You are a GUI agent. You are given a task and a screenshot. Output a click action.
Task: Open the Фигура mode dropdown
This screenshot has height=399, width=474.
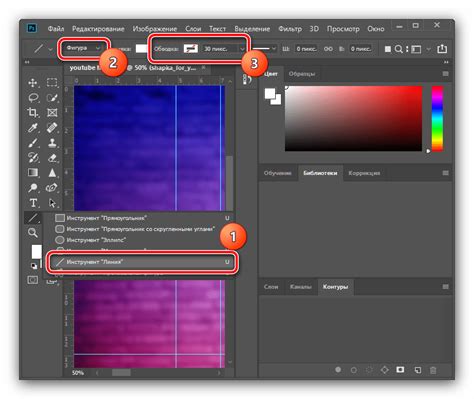click(x=83, y=48)
